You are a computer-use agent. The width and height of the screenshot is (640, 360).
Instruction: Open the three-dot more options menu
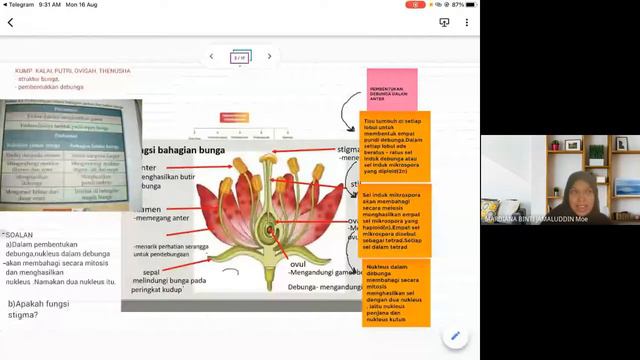pyautogui.click(x=467, y=22)
